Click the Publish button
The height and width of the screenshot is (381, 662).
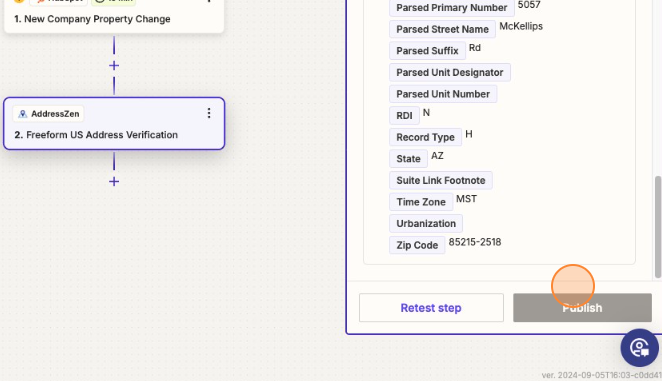582,308
